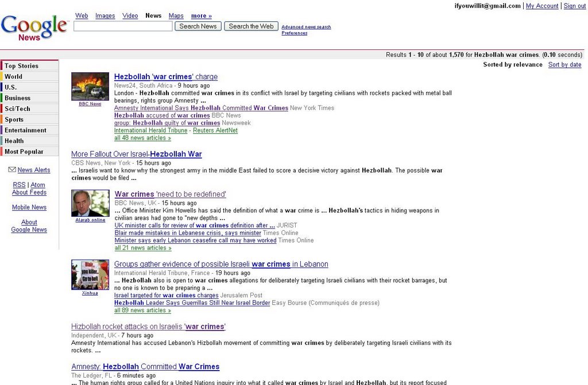
Task: Expand all 21 news articles
Action: click(143, 248)
